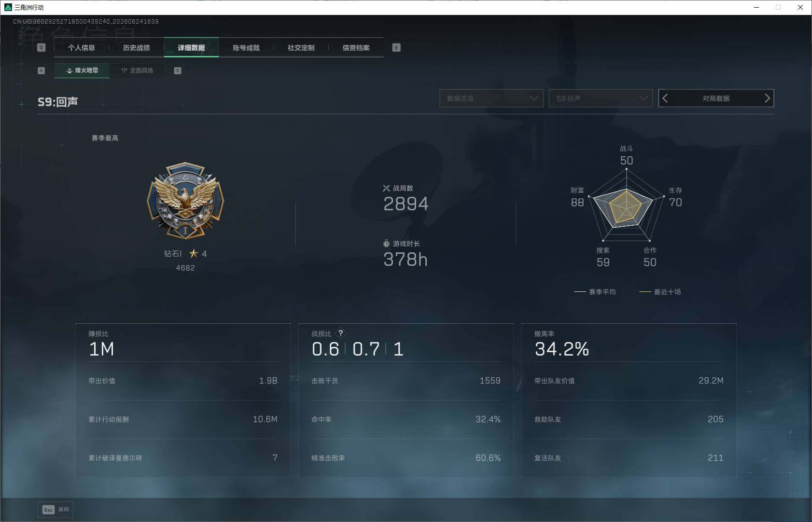Click the 累计破译曼德尔砖 label
Viewport: 812px width, 522px height.
click(x=115, y=458)
